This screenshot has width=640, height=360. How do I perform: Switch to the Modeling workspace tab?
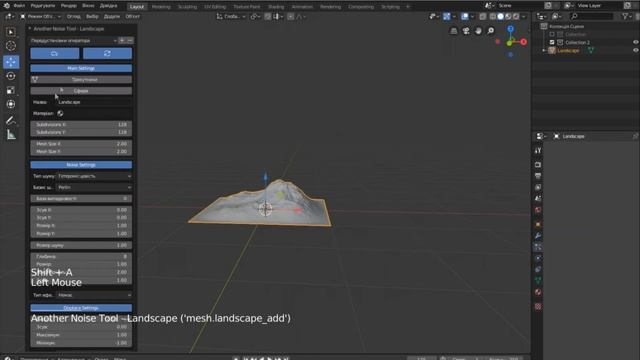161,7
